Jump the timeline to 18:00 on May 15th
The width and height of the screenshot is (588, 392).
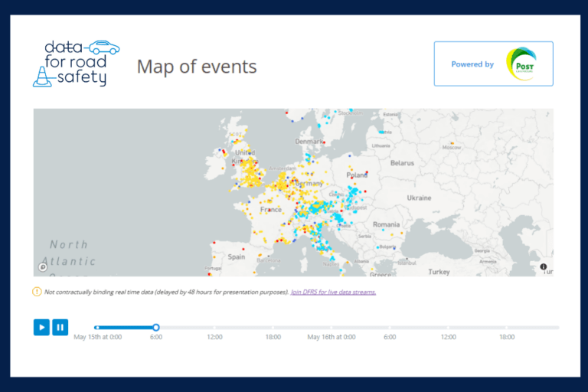pyautogui.click(x=273, y=328)
